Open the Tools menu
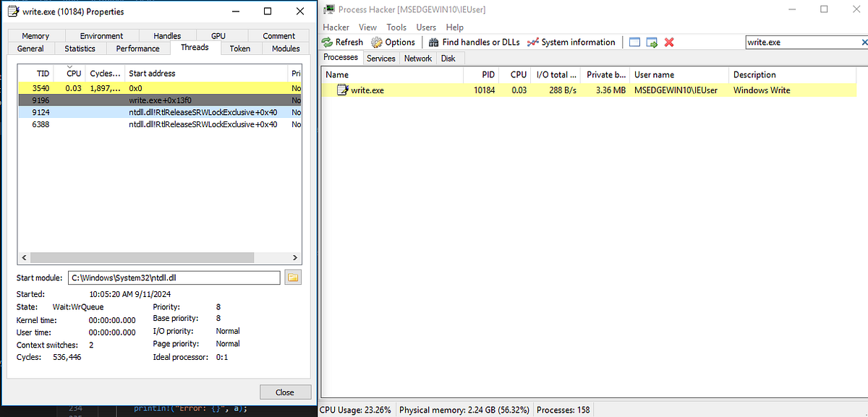This screenshot has width=868, height=417. tap(396, 27)
